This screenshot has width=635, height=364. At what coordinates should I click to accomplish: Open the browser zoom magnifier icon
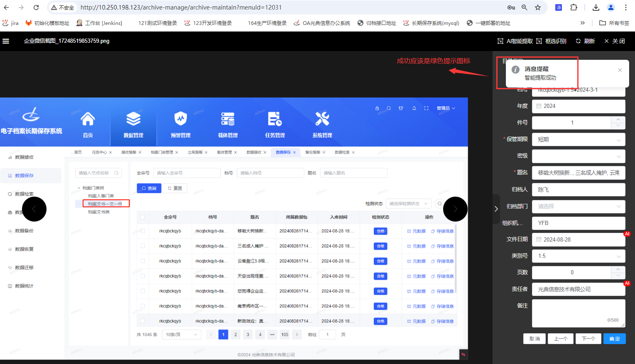[x=525, y=7]
